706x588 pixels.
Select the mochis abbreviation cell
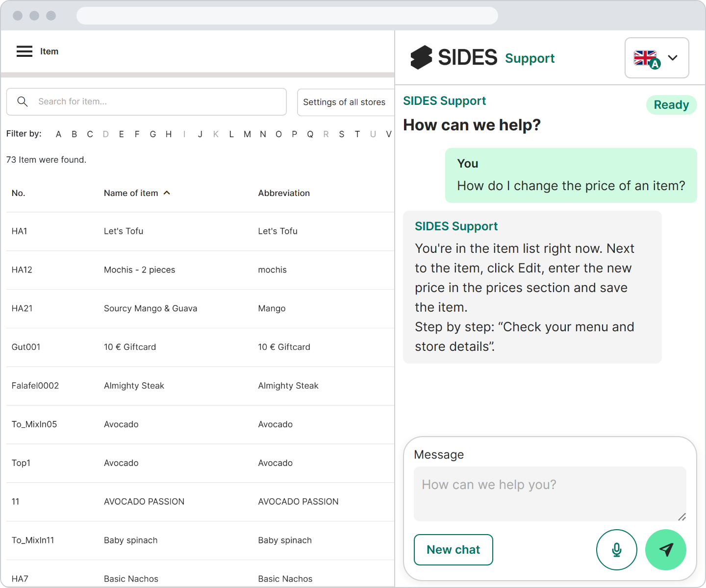272,270
